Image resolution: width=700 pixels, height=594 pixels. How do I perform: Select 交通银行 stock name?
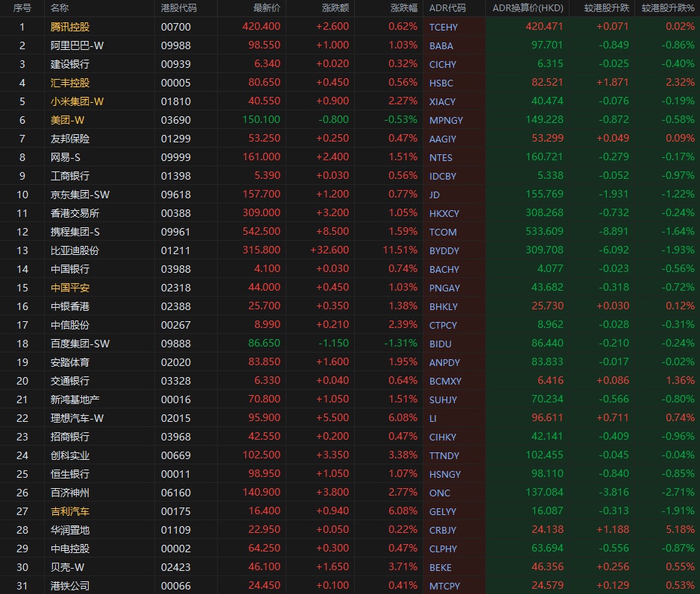[x=69, y=381]
